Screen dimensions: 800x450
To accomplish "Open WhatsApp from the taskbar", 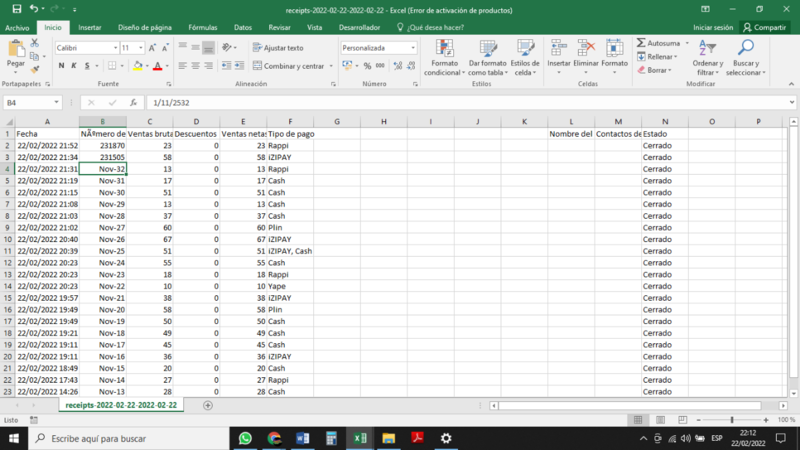I will (x=246, y=438).
